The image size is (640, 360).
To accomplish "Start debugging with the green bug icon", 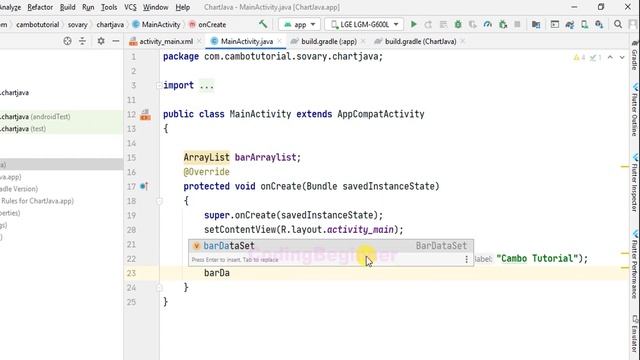I will click(458, 24).
